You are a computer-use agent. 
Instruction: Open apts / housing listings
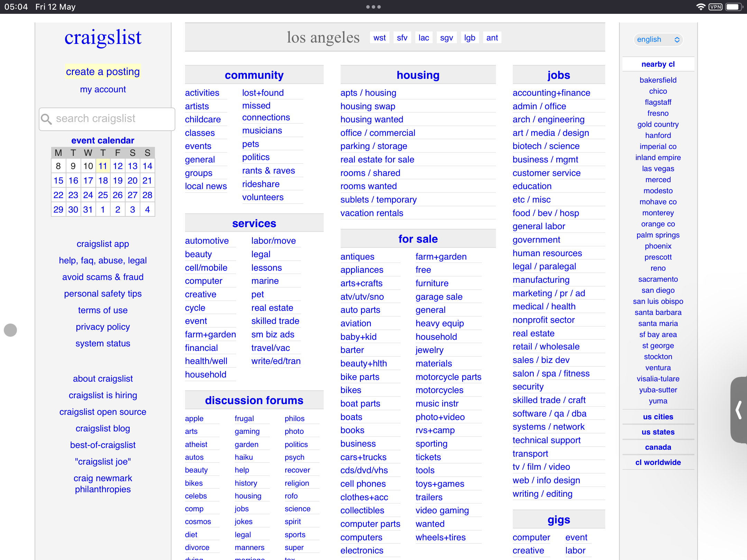click(368, 93)
